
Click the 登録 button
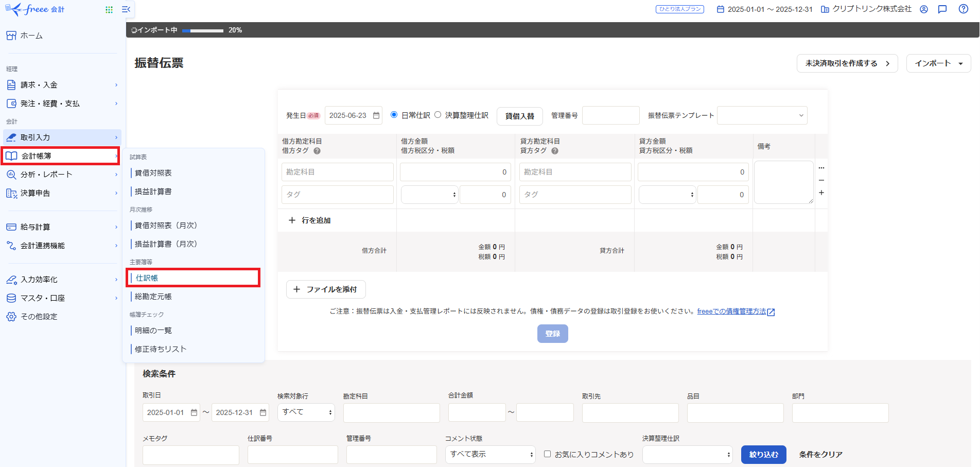point(553,334)
